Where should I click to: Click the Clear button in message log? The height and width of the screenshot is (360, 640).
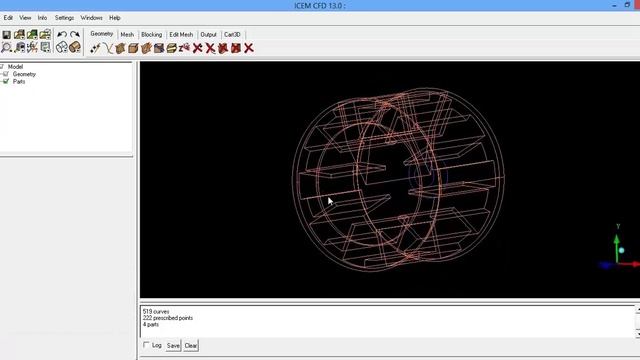pyautogui.click(x=191, y=346)
